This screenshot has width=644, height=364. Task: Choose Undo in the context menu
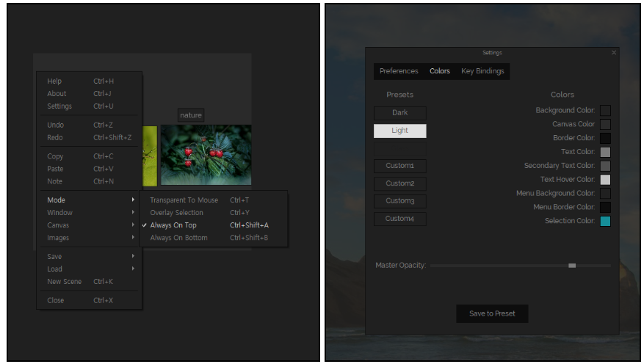click(89, 125)
